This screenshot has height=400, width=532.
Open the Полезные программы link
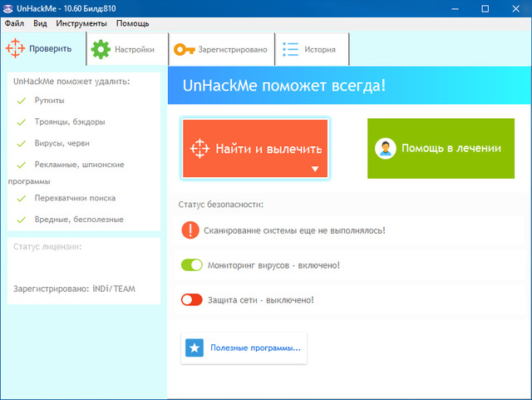(254, 348)
